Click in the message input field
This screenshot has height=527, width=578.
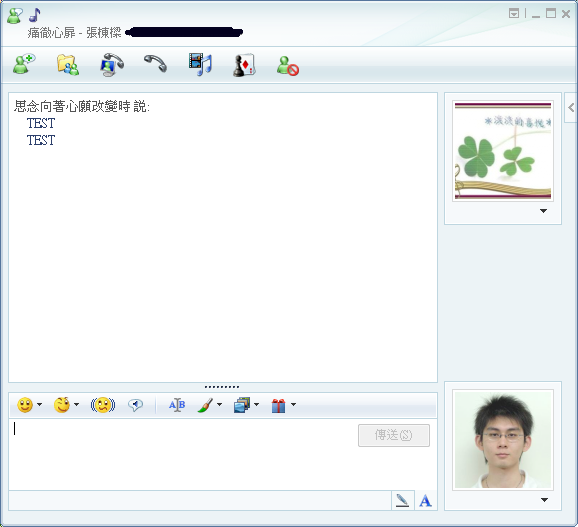[182, 454]
